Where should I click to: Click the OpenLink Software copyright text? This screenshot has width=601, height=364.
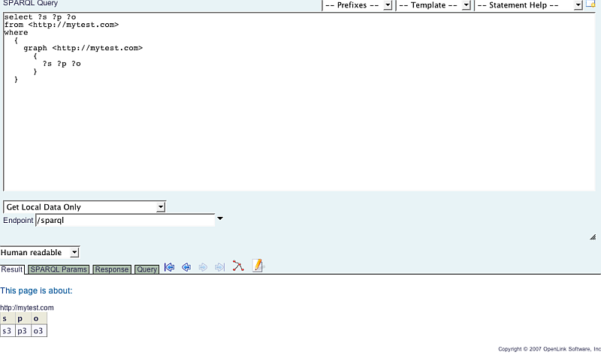549,349
